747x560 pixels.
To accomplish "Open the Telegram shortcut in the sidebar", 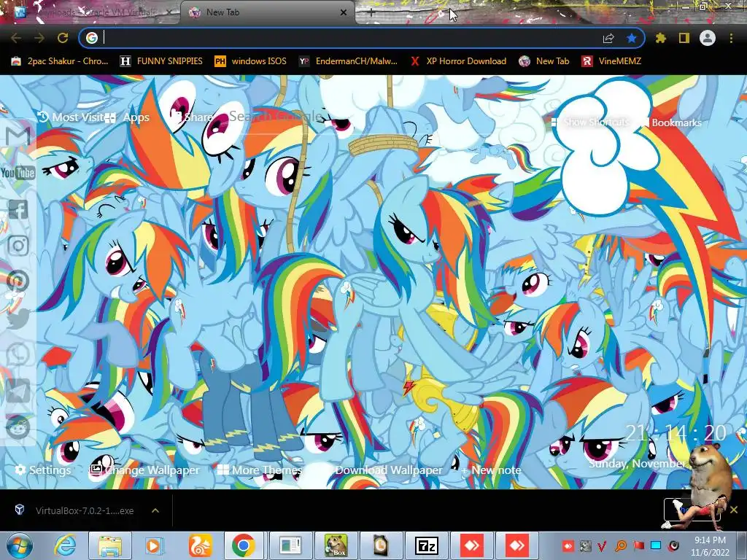I will click(x=18, y=391).
